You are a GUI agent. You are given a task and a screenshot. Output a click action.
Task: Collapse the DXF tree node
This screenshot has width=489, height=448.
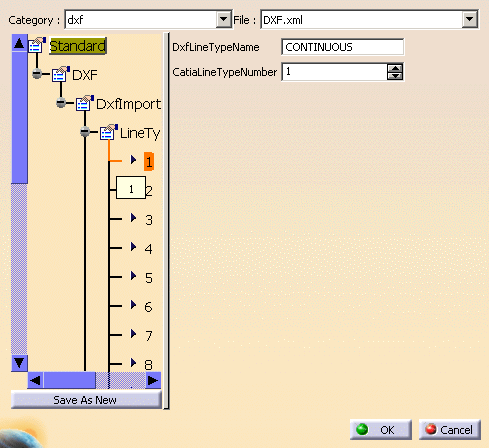37,74
